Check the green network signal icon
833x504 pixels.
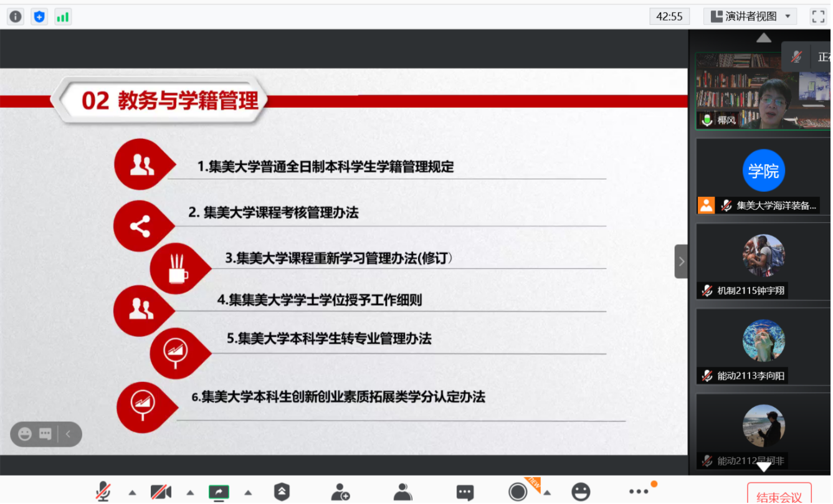pos(63,17)
